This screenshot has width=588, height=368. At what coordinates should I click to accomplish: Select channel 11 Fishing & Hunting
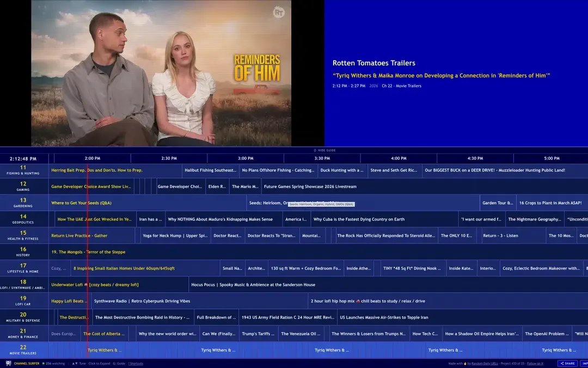coord(23,170)
